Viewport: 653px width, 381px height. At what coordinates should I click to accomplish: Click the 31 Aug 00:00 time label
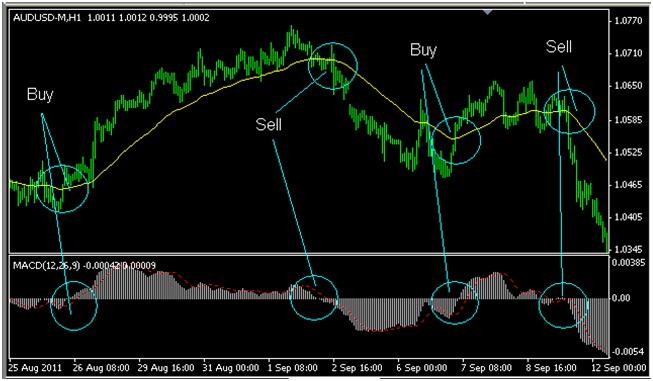coord(231,368)
